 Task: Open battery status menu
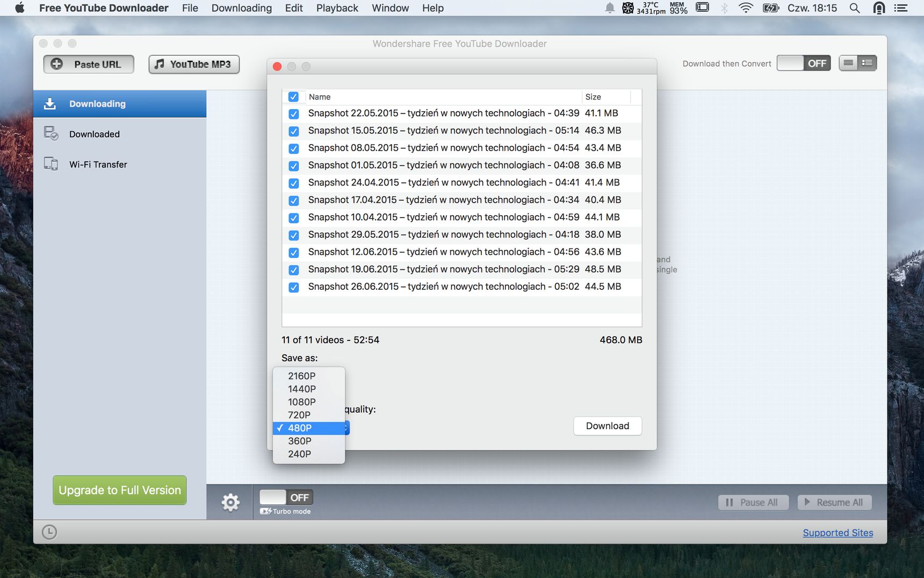(x=771, y=8)
